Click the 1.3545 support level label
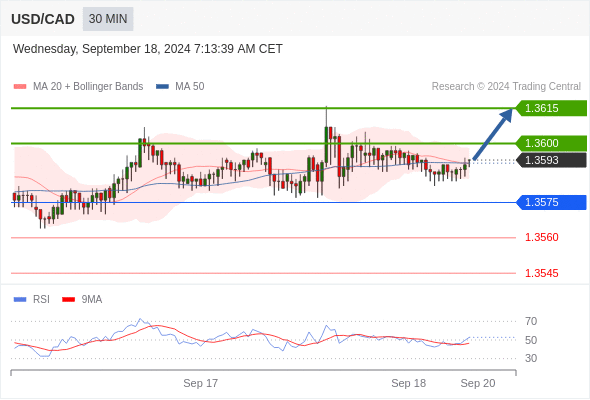Viewport: 590px width, 400px height. click(x=541, y=273)
